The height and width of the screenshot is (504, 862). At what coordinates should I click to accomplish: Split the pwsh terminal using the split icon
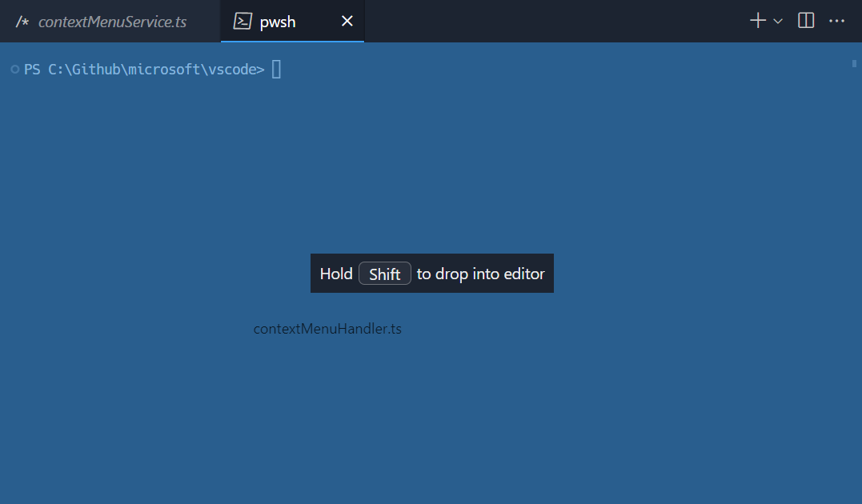(804, 20)
